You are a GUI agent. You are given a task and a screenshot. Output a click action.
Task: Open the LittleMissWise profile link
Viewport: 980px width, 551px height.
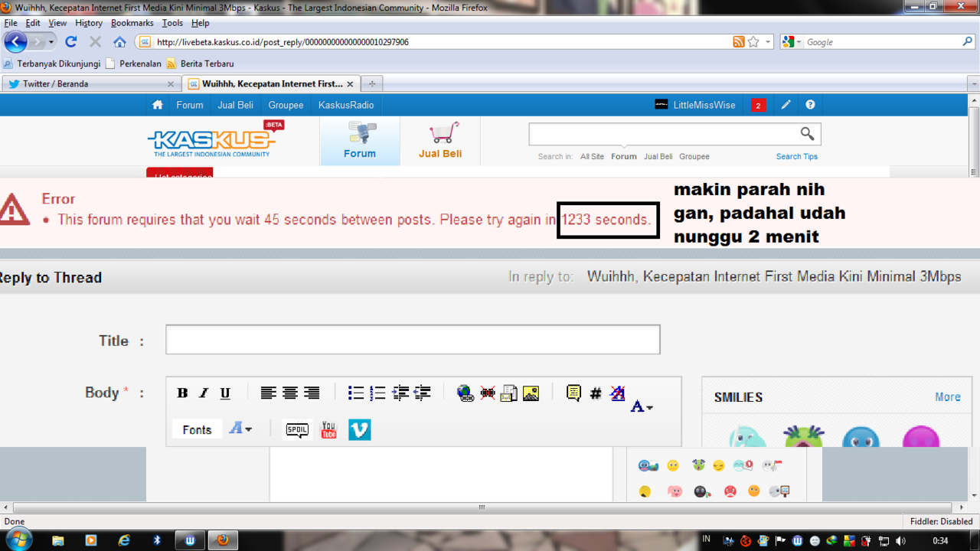[x=695, y=105]
